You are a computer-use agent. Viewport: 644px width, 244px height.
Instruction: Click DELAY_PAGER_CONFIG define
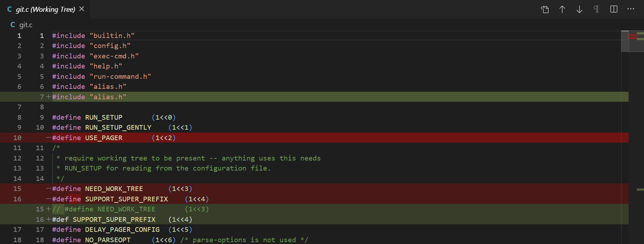122,229
